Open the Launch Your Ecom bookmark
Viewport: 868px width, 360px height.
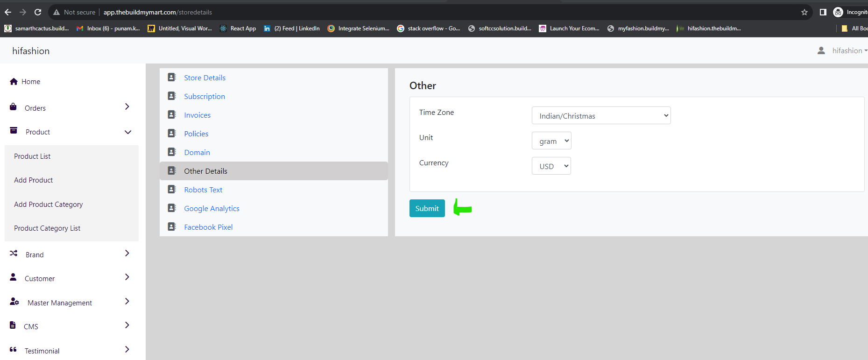(x=569, y=28)
